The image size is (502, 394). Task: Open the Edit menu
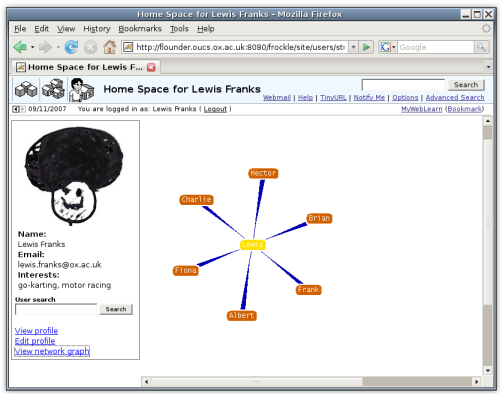41,29
